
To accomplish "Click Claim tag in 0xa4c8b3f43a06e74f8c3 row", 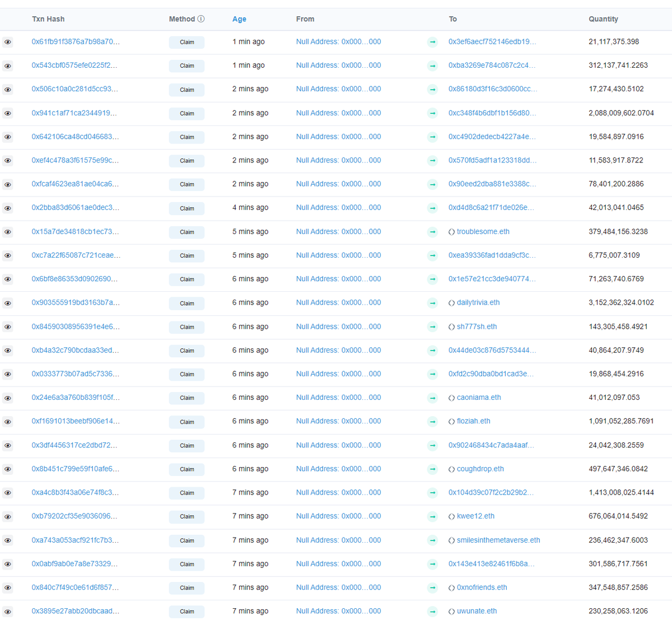I will click(x=186, y=493).
